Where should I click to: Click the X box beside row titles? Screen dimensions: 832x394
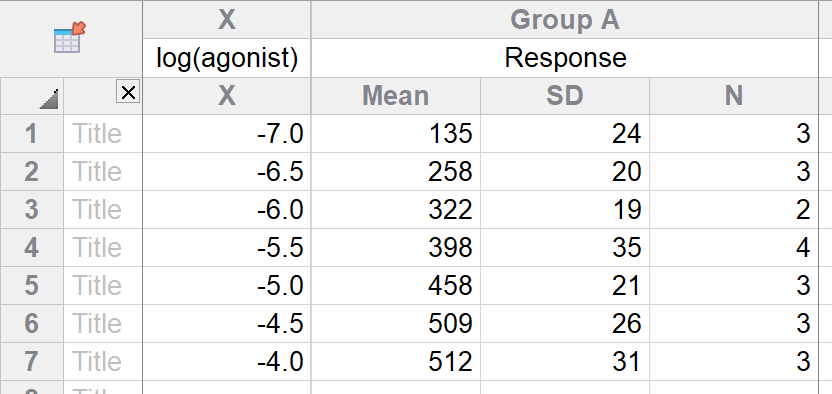click(128, 93)
